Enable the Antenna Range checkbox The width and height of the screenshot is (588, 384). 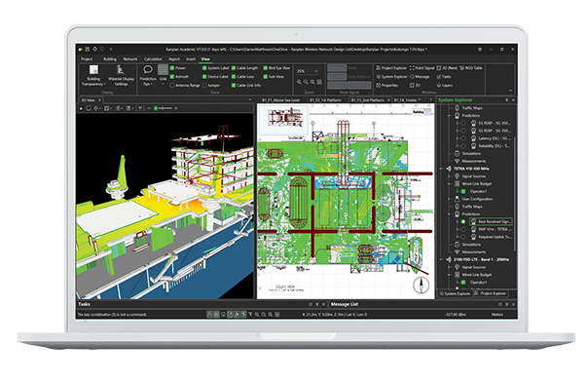(x=172, y=85)
